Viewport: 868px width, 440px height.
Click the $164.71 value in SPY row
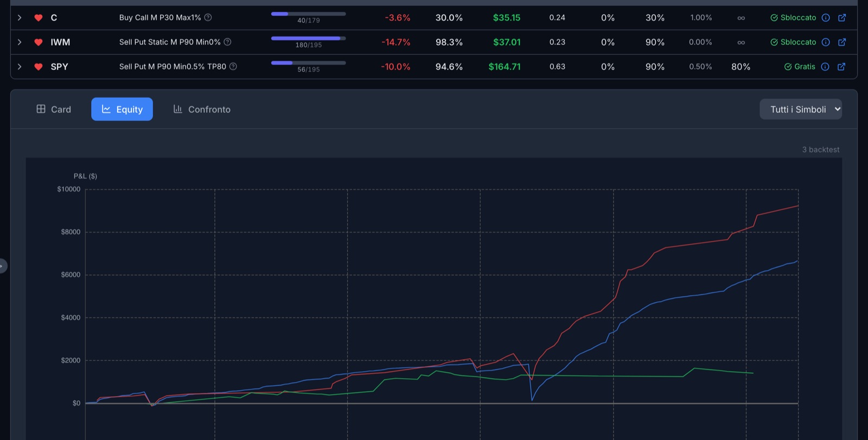(x=505, y=67)
